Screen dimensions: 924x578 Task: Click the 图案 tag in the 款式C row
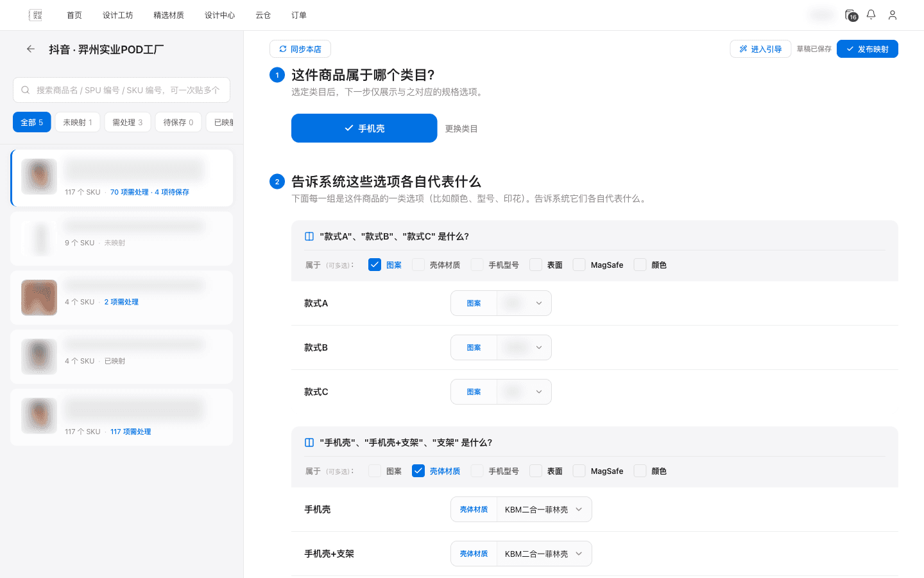[x=474, y=392]
